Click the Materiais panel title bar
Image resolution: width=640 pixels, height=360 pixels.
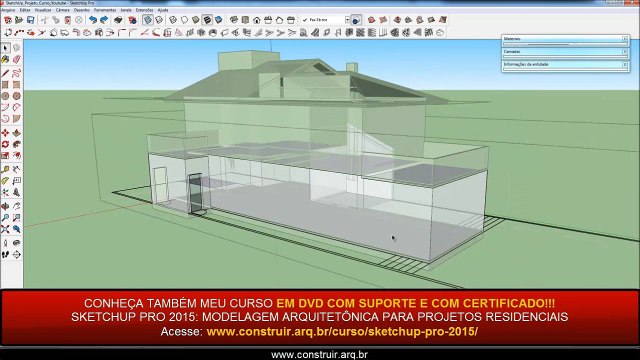tap(565, 39)
